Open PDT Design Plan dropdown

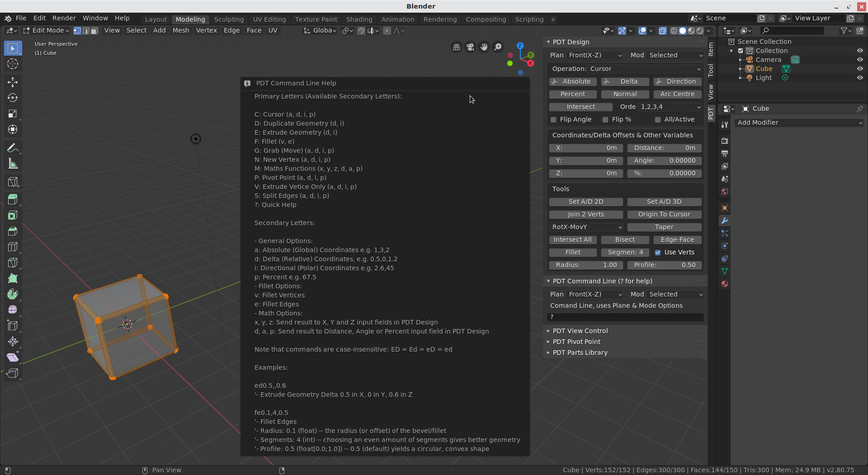point(595,55)
